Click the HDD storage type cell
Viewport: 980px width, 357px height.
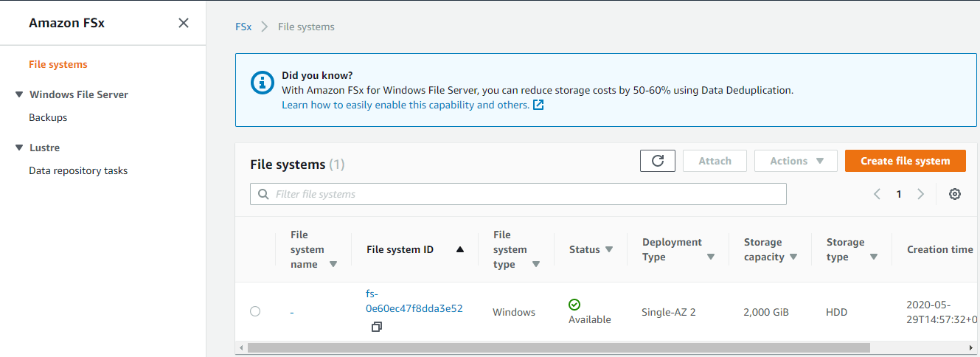(837, 312)
